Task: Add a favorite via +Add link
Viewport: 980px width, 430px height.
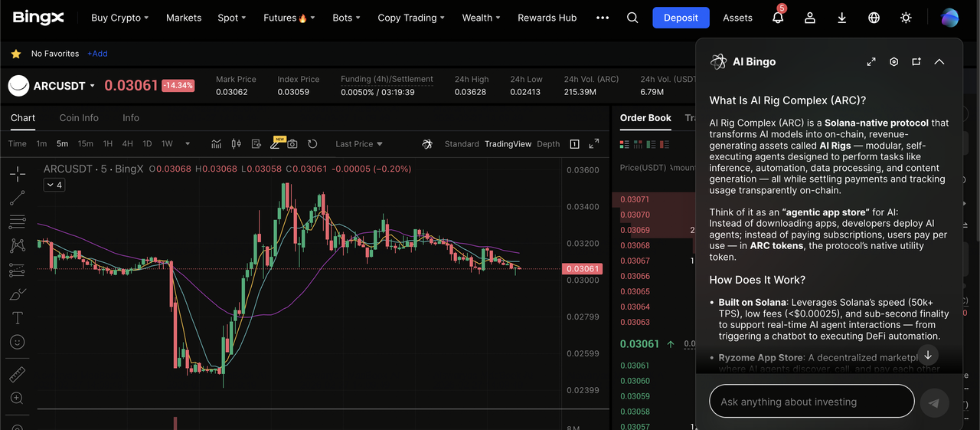Action: pos(97,54)
